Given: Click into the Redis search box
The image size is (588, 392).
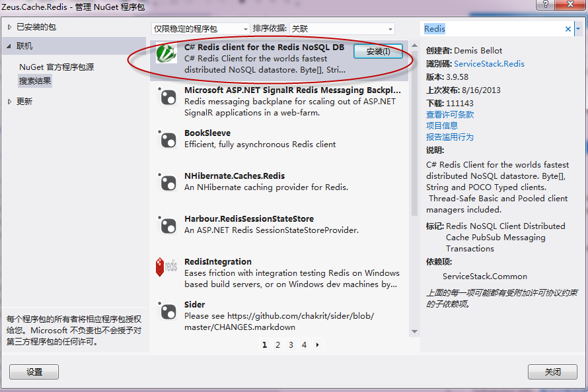Looking at the screenshot, I should click(x=492, y=29).
